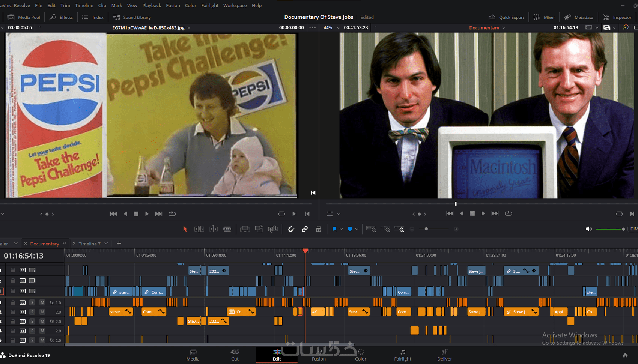638x364 pixels.
Task: Open the transform overlay dropdown arrow
Action: pyautogui.click(x=339, y=214)
